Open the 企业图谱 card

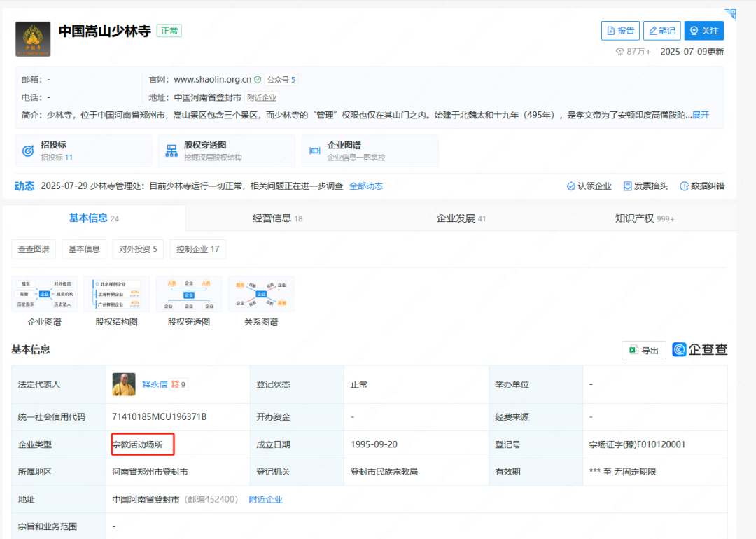click(x=370, y=151)
